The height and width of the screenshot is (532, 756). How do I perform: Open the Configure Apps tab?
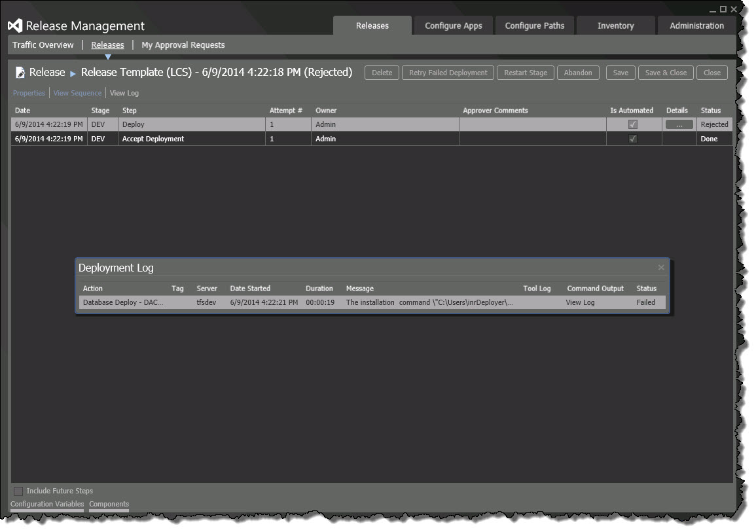click(453, 26)
